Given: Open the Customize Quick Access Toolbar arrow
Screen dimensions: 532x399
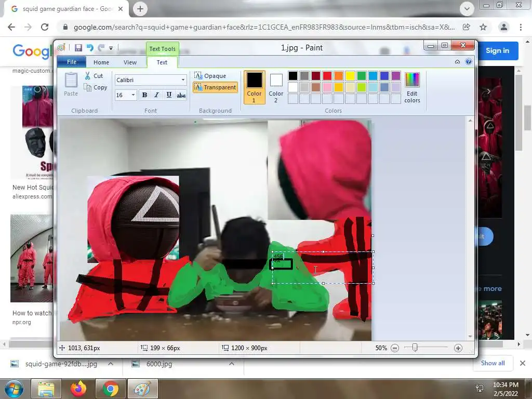Looking at the screenshot, I should click(111, 48).
